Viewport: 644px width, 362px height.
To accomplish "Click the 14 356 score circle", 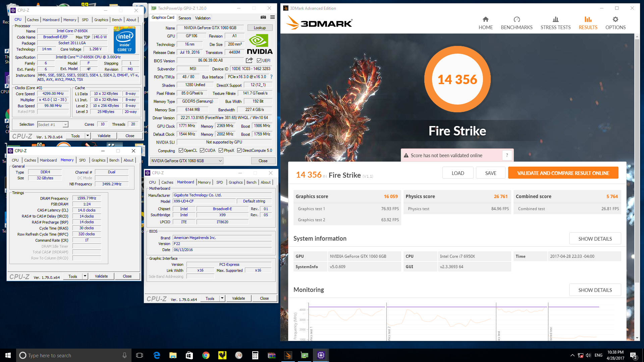I will [x=457, y=79].
